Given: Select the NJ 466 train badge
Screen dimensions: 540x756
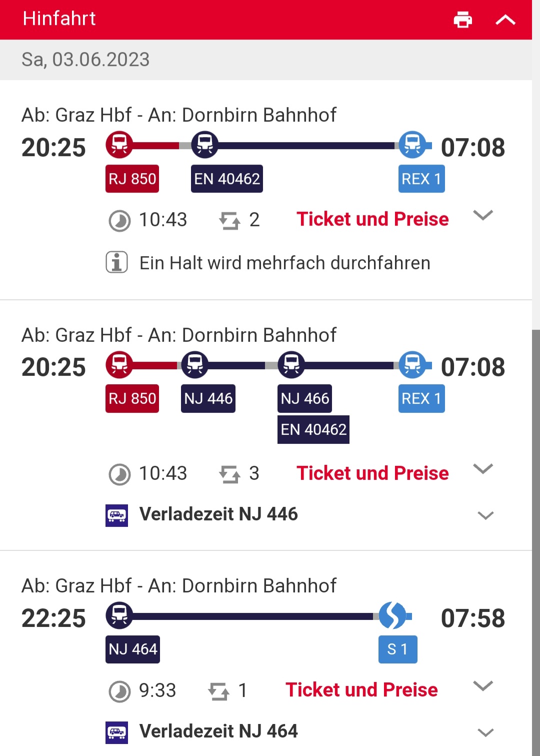Looking at the screenshot, I should pos(304,398).
